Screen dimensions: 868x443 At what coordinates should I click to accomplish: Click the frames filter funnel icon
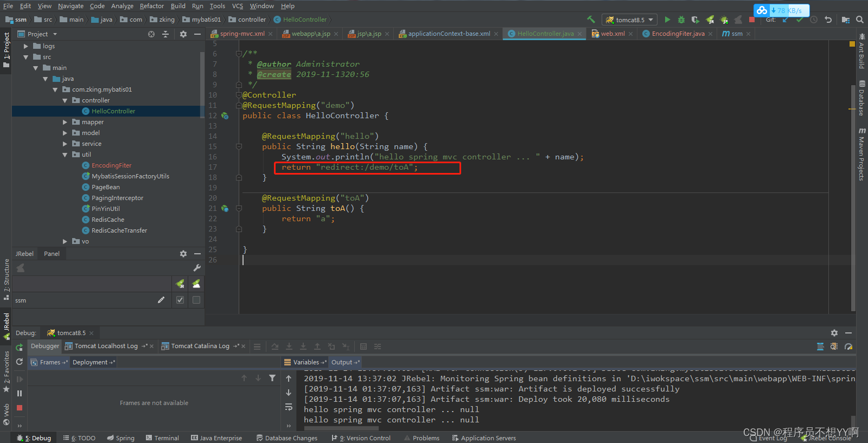pyautogui.click(x=272, y=378)
